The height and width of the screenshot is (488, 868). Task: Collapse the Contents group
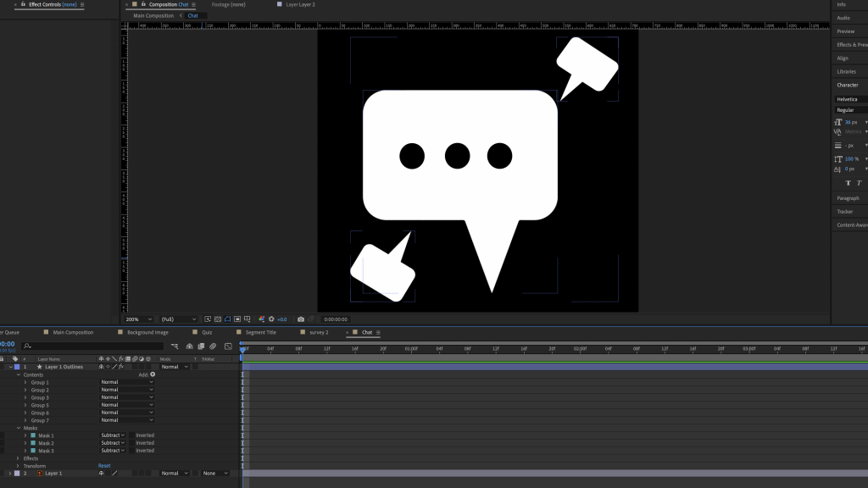point(19,374)
